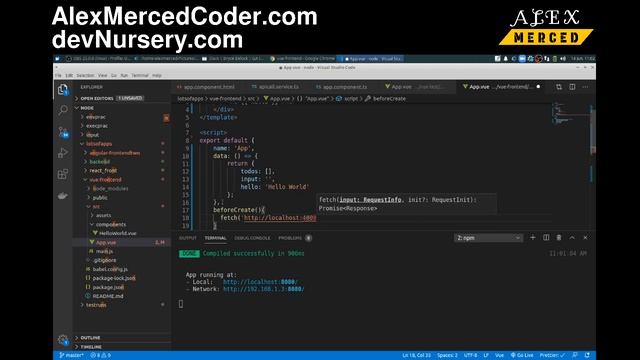Open the editor More Actions menu
The image size is (640, 360).
tap(585, 87)
